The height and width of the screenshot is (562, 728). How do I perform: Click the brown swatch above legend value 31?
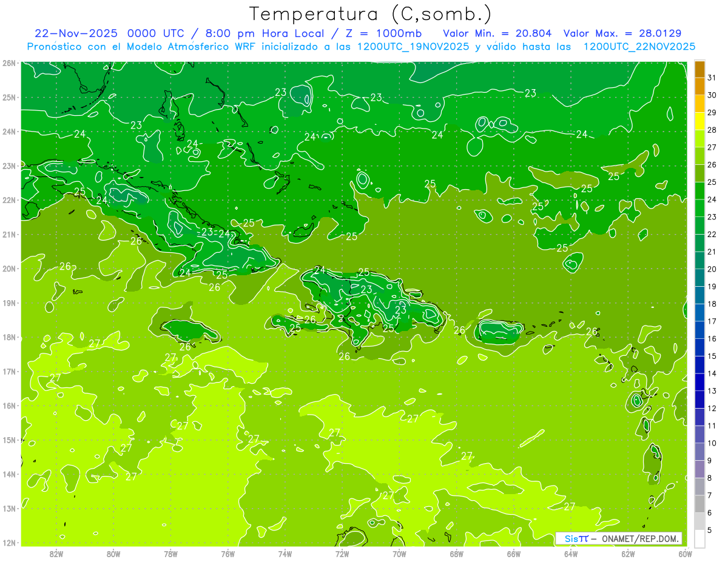tap(699, 69)
